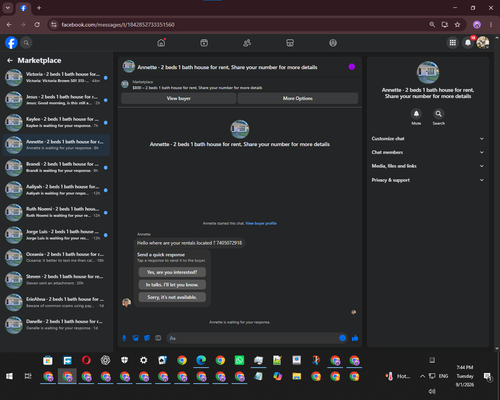Open the Friends icon in top navigation

247,43
